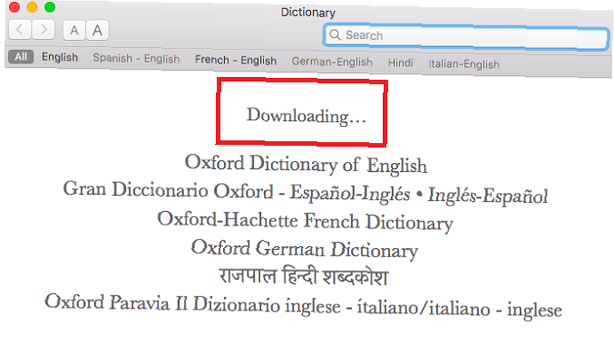Image resolution: width=614 pixels, height=364 pixels.
Task: Switch to the Spanish - English tab
Action: [x=136, y=58]
